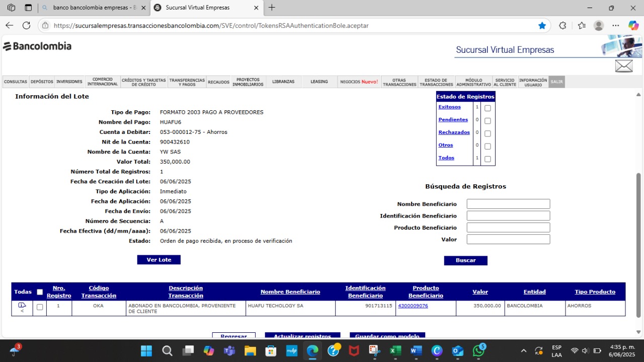Open WhatsApp from the taskbar

[x=478, y=350]
